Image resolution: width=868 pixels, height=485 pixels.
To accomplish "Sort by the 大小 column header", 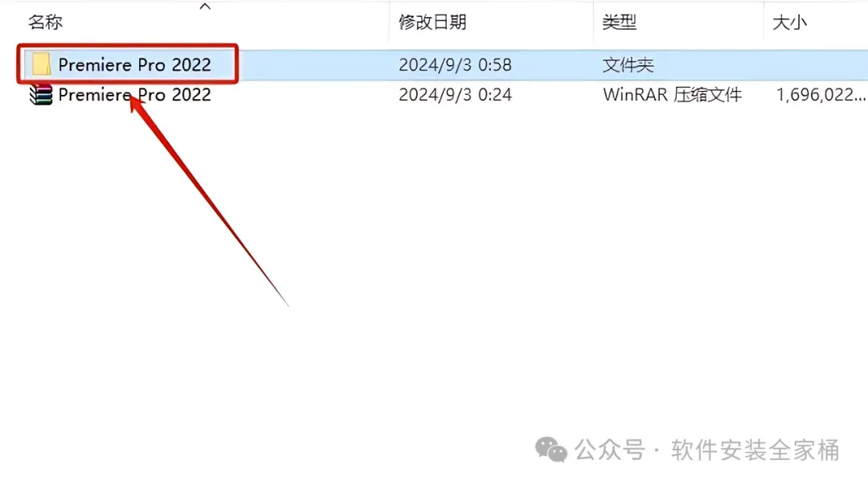I will [x=789, y=23].
